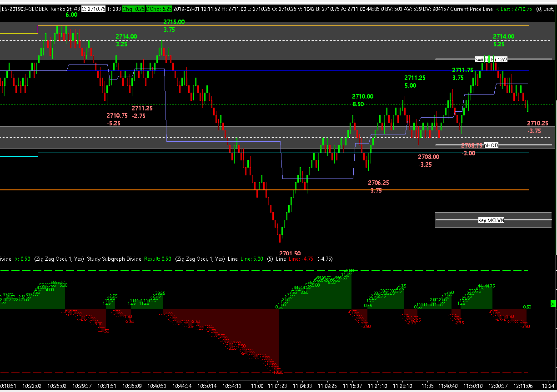Viewport: 557px width, 392px height.
Task: Click the 2711.75 swing high label
Action: coord(463,70)
